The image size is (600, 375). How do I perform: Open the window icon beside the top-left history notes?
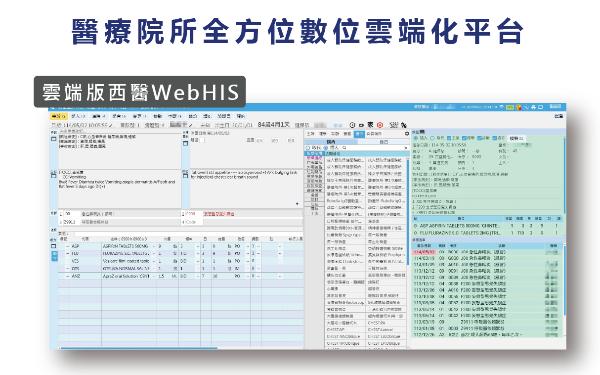click(54, 139)
